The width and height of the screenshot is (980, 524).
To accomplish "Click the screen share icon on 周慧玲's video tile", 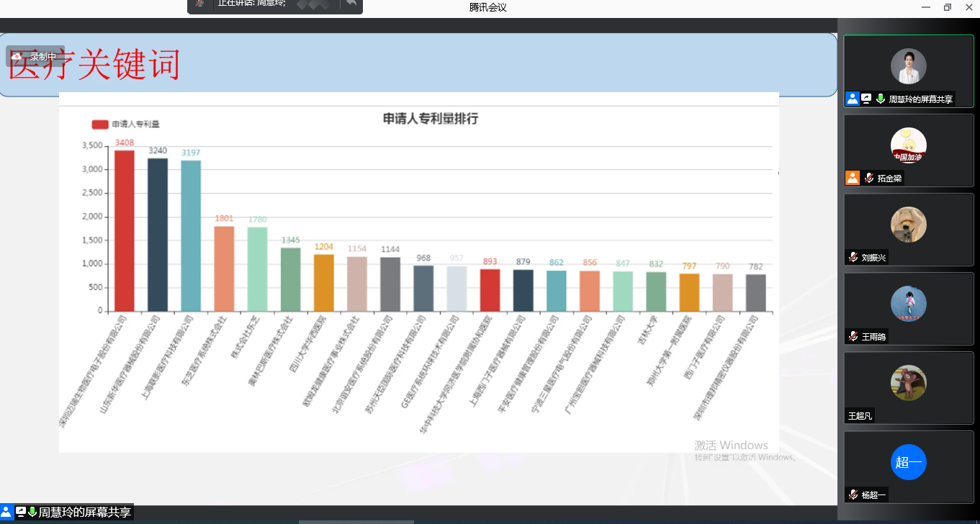I will click(866, 99).
